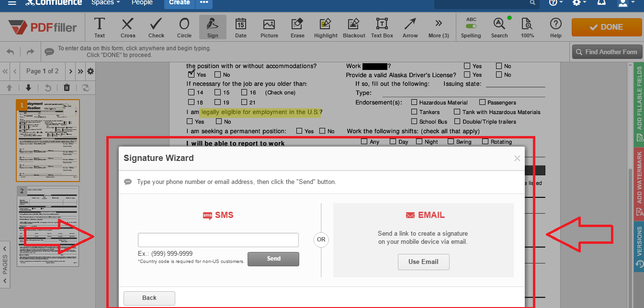Tick the Passengers endorsement checkbox

(483, 102)
